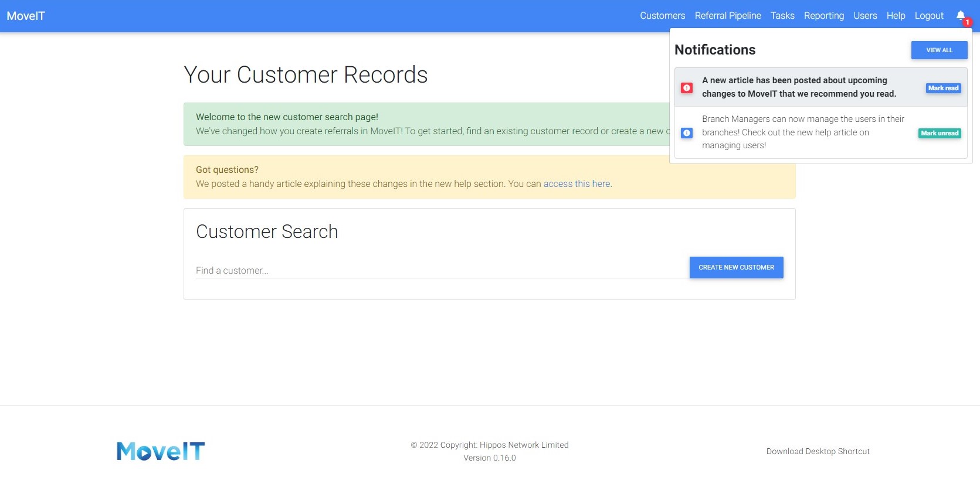Screen dimensions: 980x494
Task: Open the new article notification text
Action: [798, 87]
